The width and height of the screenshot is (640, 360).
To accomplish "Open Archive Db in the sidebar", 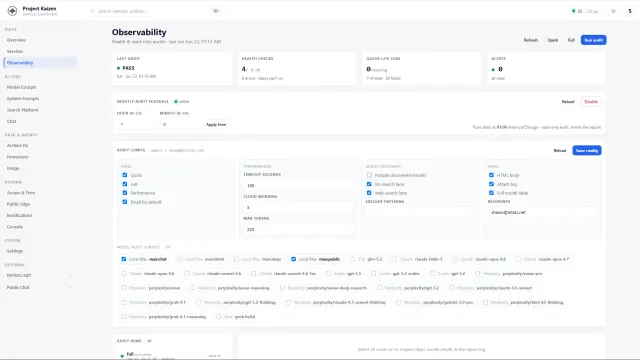I will (40, 145).
